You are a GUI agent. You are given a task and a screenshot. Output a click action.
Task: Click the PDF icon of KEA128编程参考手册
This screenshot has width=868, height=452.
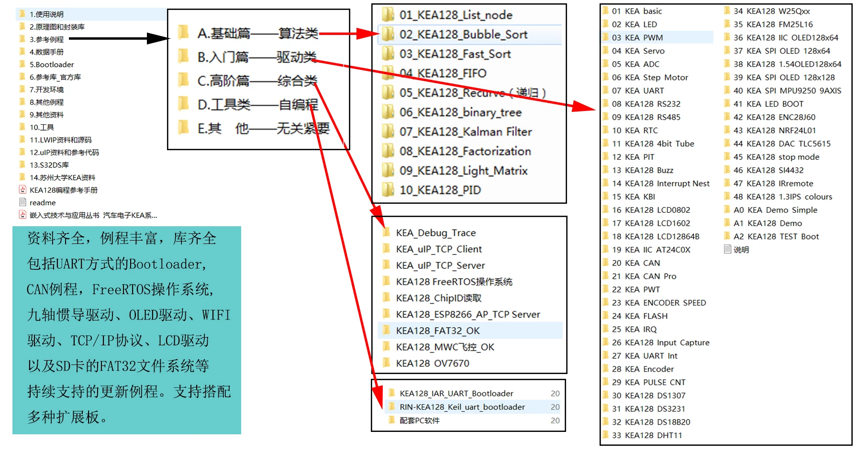coord(22,189)
